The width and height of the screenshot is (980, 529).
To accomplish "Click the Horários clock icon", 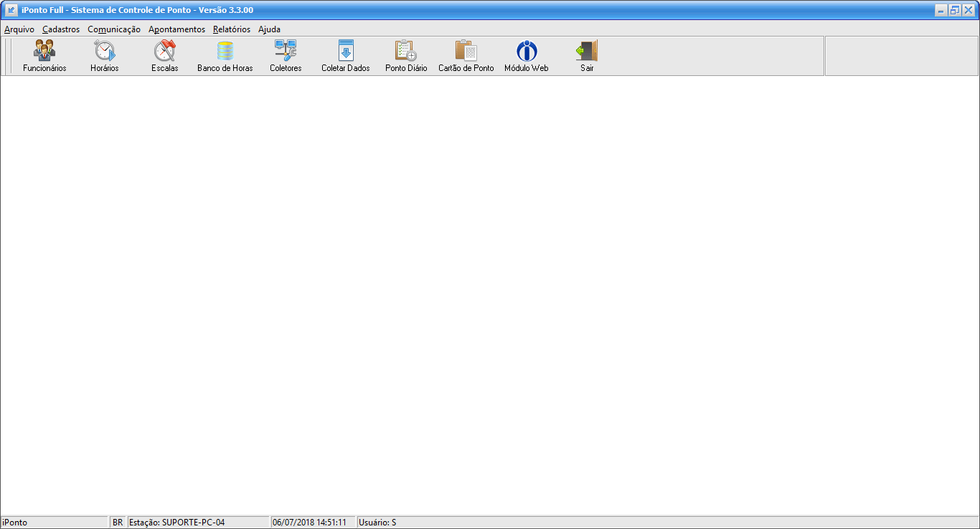I will [105, 52].
